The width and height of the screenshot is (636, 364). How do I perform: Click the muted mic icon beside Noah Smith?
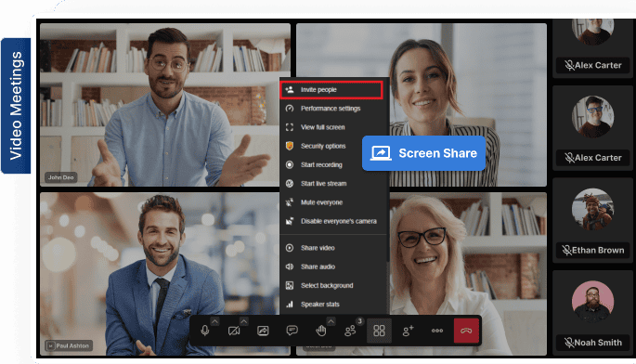(x=569, y=343)
